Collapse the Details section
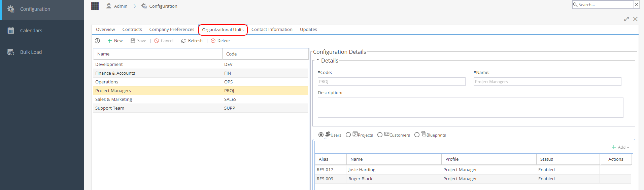 [317, 60]
